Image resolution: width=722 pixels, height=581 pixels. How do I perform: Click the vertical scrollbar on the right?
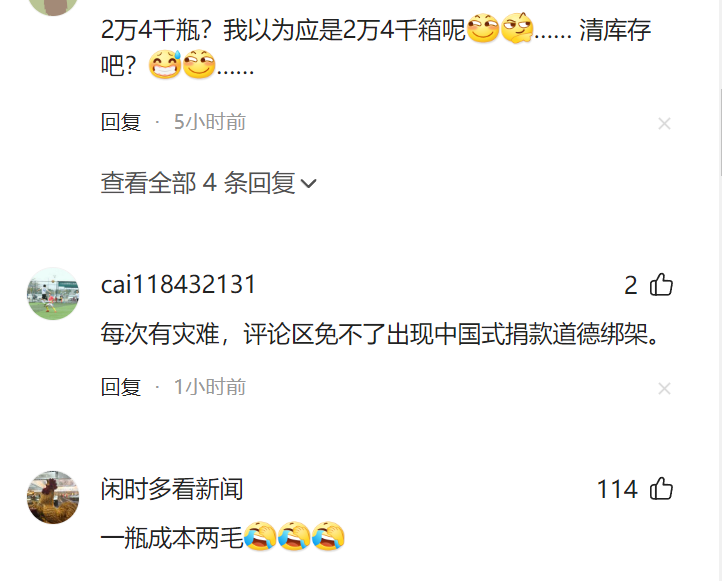coord(719,132)
